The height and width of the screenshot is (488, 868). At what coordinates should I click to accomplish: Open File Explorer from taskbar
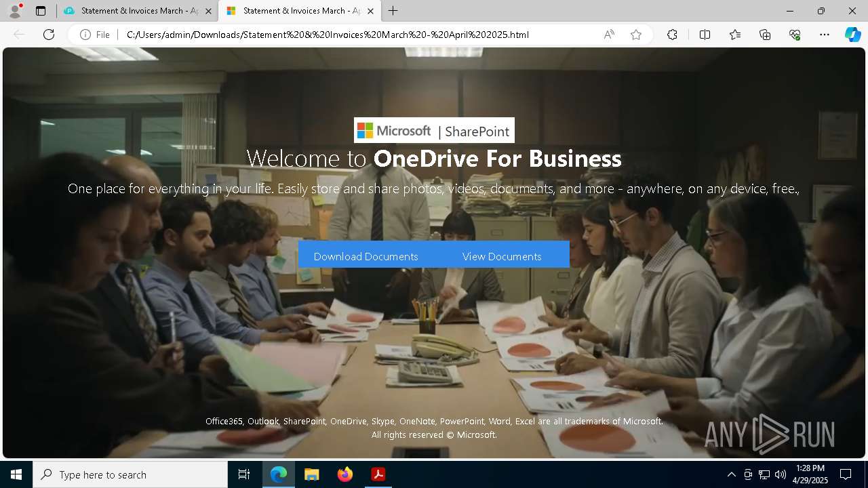pyautogui.click(x=312, y=474)
